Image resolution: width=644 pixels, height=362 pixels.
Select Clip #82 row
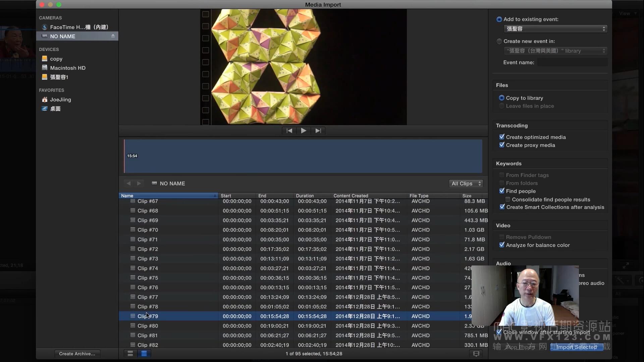pos(304,345)
